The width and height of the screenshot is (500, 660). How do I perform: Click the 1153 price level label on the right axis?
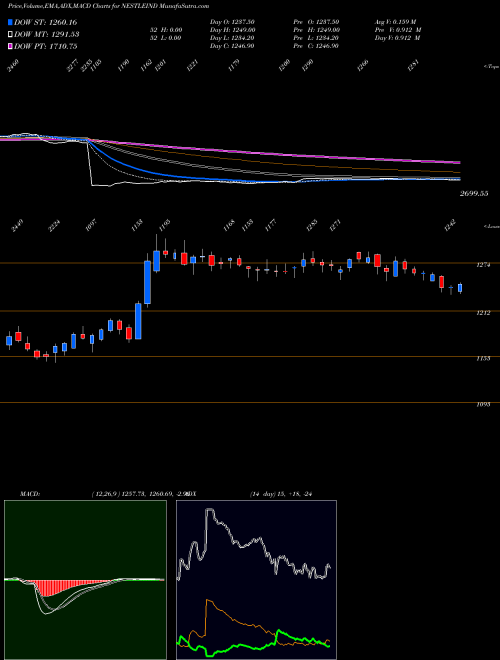point(484,358)
